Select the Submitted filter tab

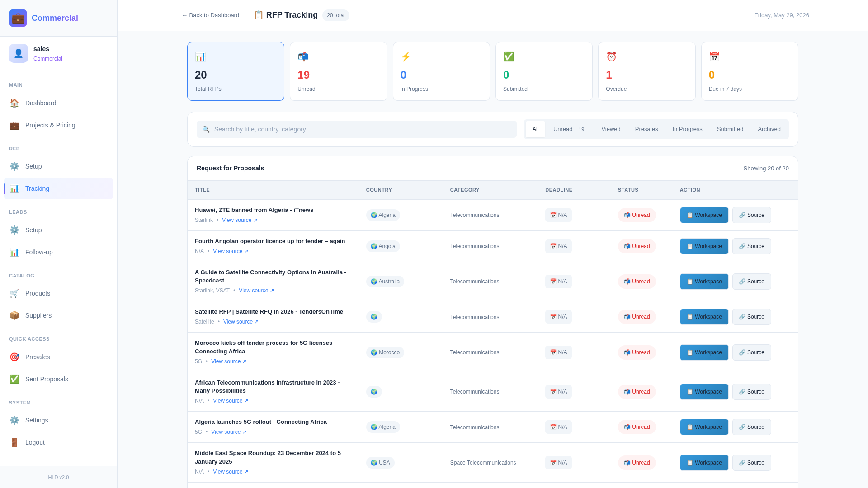(x=730, y=129)
